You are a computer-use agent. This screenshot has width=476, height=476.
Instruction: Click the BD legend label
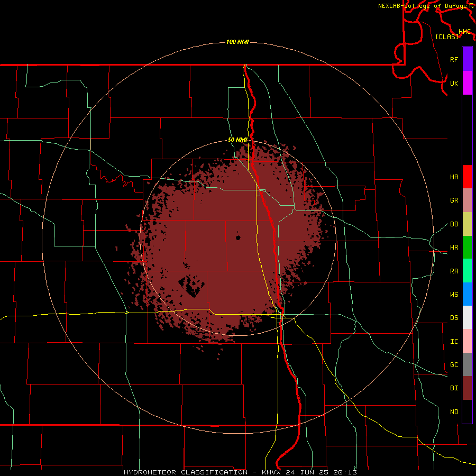coord(454,224)
